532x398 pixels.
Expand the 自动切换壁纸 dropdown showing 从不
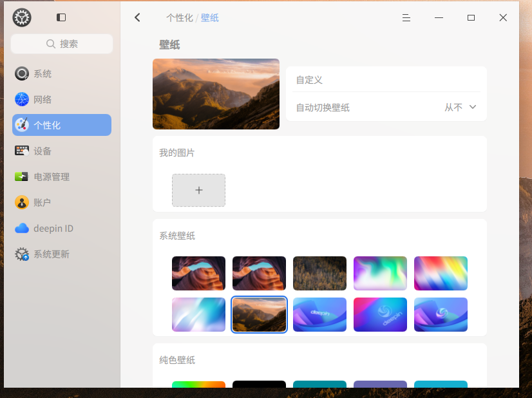click(460, 108)
